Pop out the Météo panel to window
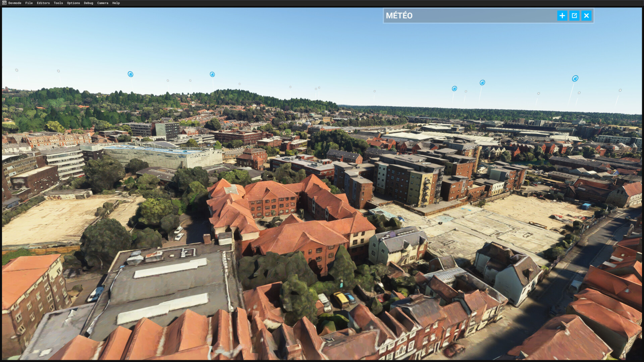The width and height of the screenshot is (644, 362). pos(574,16)
